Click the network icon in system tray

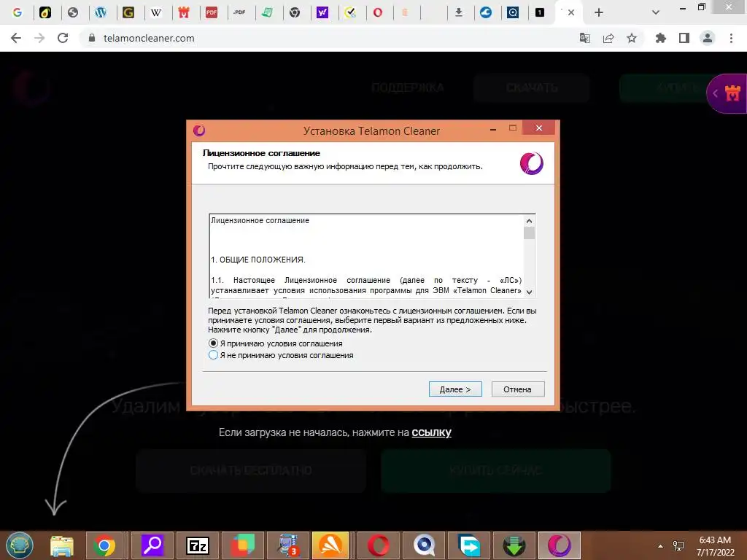tap(678, 545)
